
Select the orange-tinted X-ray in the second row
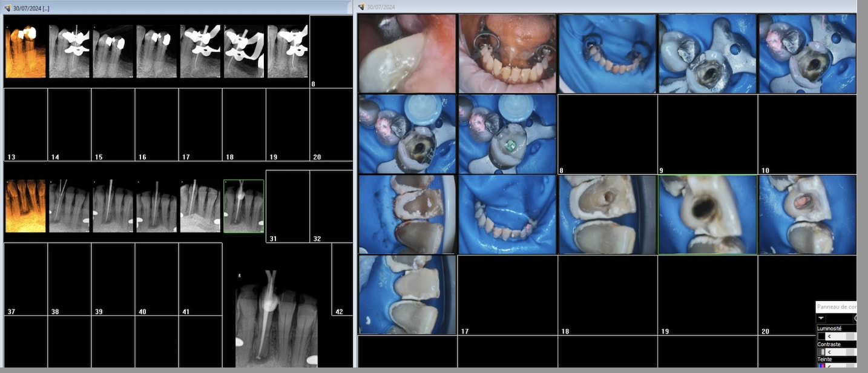click(x=25, y=206)
